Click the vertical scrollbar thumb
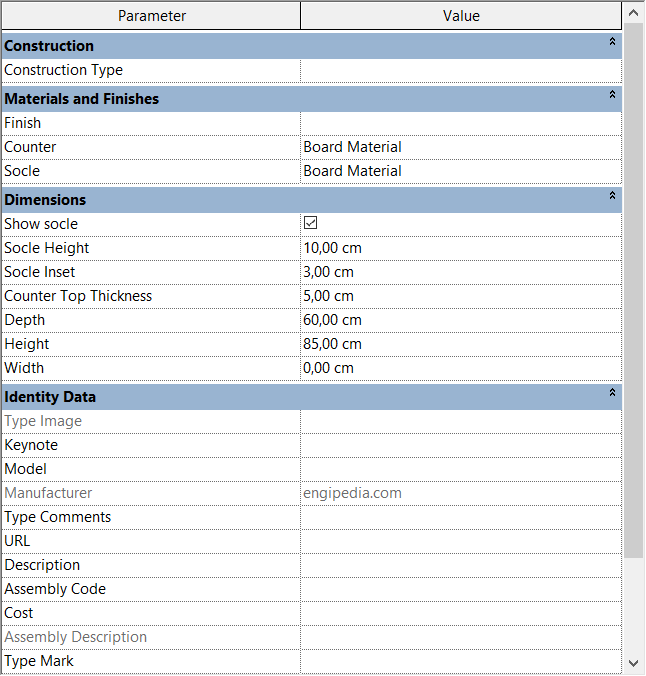This screenshot has width=646, height=676. click(x=633, y=291)
